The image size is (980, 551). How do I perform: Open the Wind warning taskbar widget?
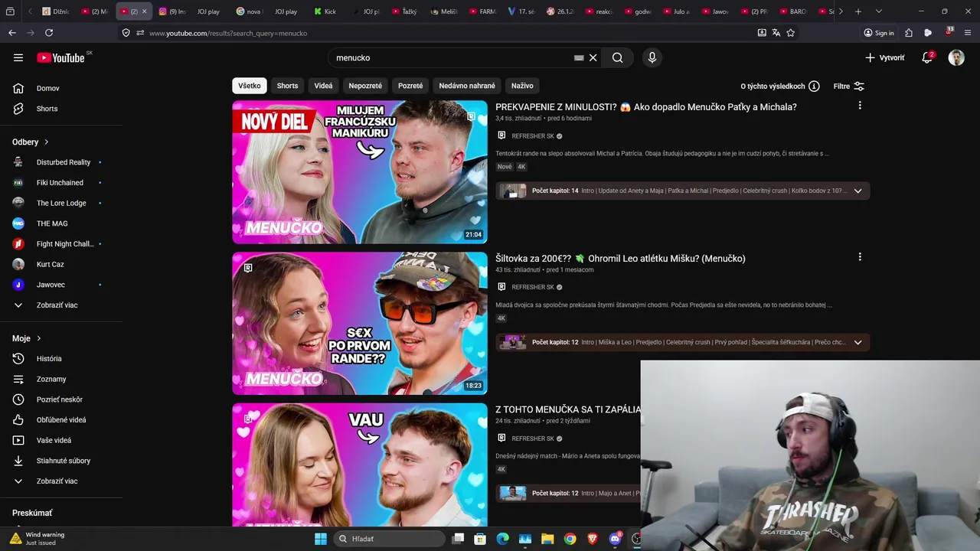(38, 538)
